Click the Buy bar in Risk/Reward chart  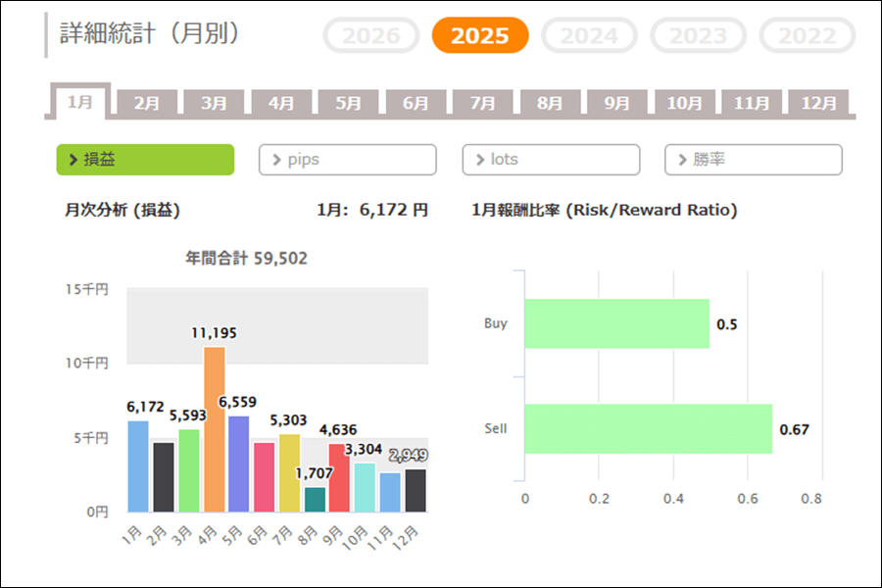point(616,323)
